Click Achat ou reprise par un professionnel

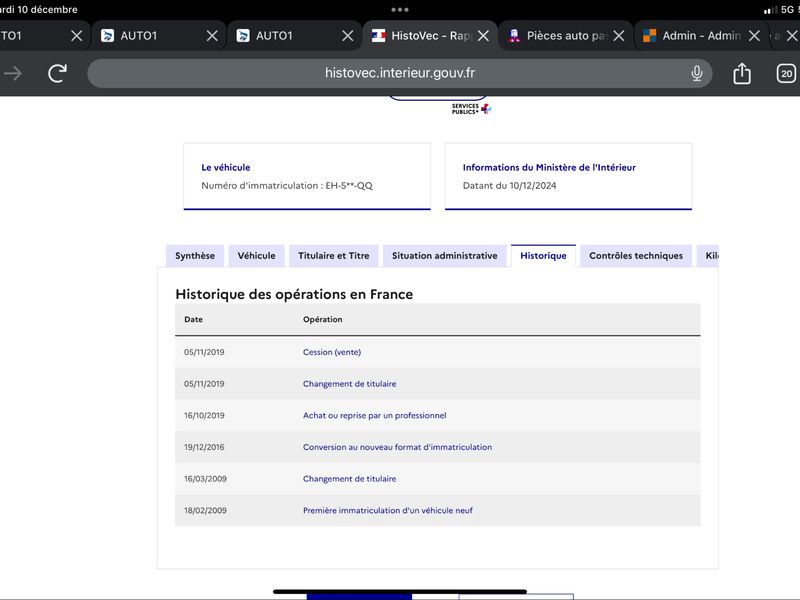pyautogui.click(x=374, y=415)
